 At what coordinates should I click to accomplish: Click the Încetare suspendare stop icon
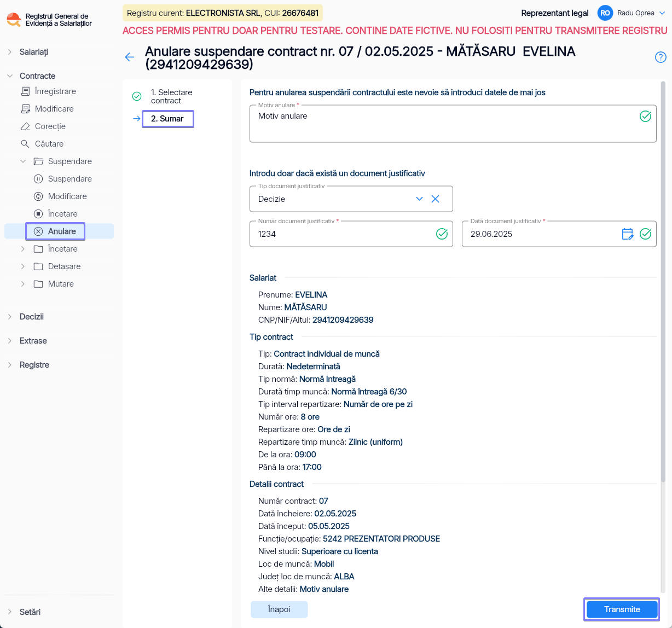(38, 214)
